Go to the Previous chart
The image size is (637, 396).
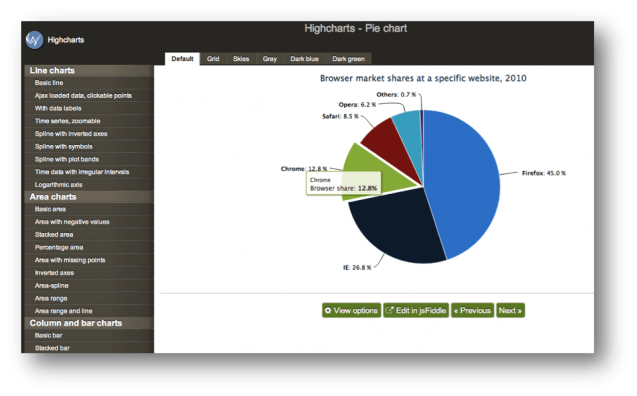pos(472,311)
